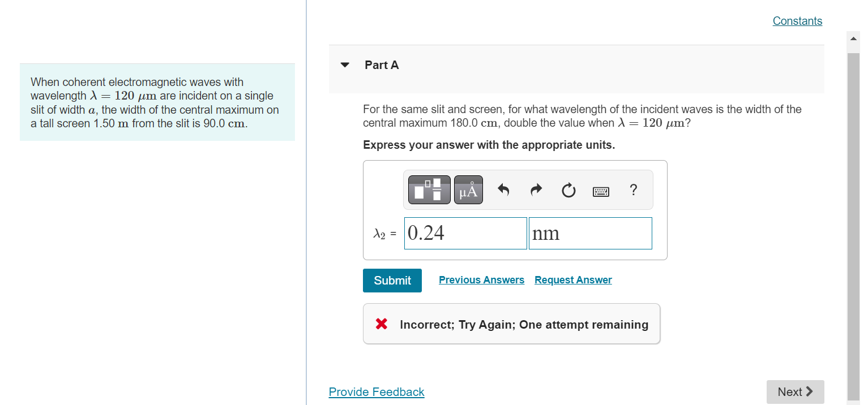Click the red X incorrect indicator
This screenshot has width=868, height=405.
coord(380,324)
